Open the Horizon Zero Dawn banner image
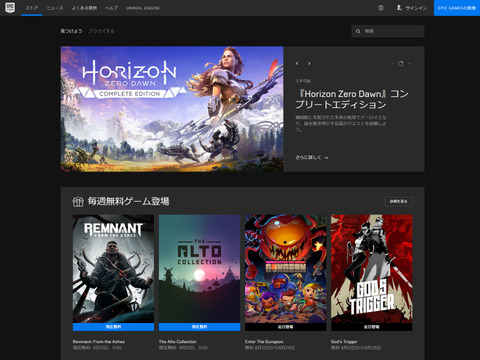 pos(172,109)
